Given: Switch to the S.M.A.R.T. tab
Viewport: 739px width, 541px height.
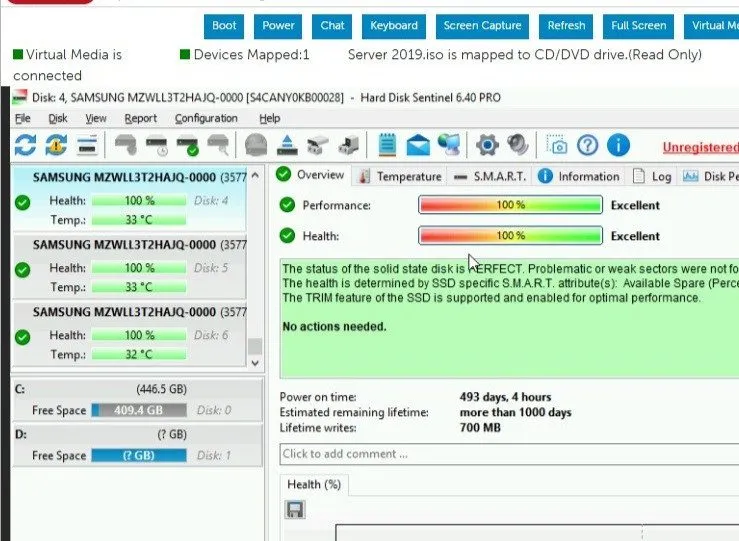Looking at the screenshot, I should [x=489, y=176].
